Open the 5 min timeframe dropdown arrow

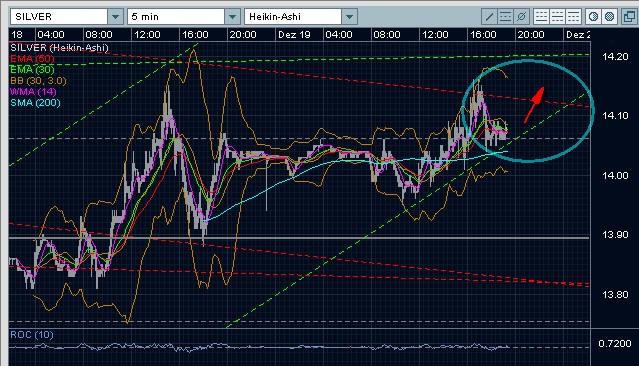[x=232, y=17]
